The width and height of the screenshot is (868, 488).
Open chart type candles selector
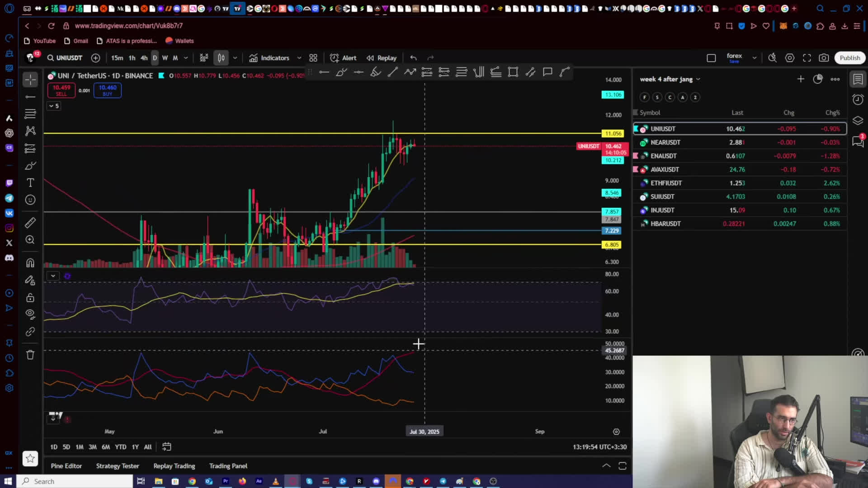coord(221,58)
